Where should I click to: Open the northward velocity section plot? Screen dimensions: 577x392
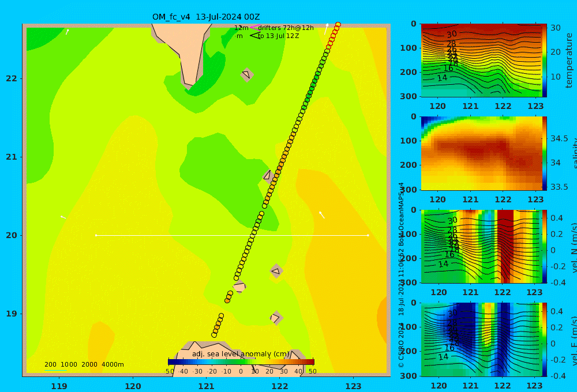tap(481, 246)
